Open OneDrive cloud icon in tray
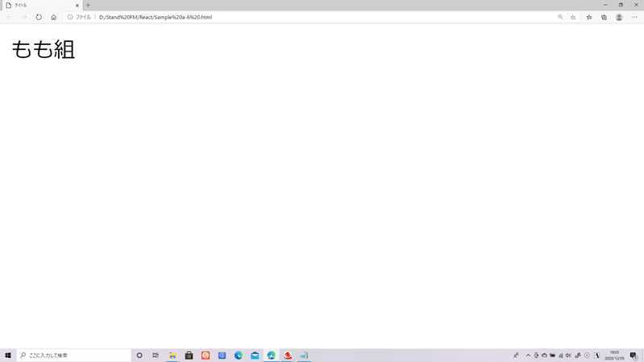 tap(544, 356)
